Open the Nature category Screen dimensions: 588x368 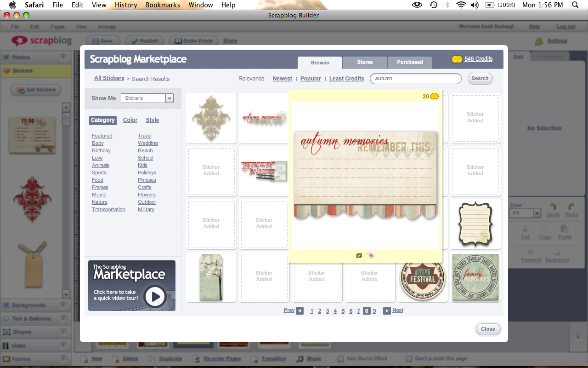100,202
